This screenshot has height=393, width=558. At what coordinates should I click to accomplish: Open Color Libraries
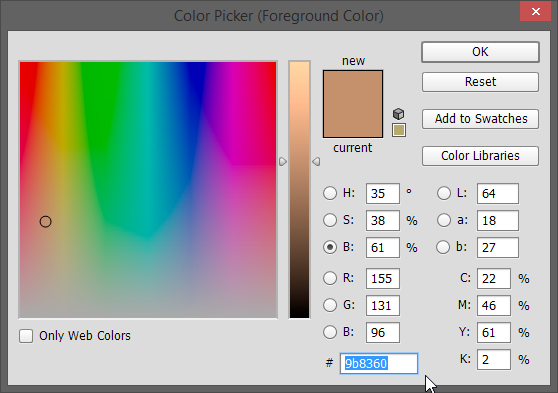pyautogui.click(x=480, y=156)
